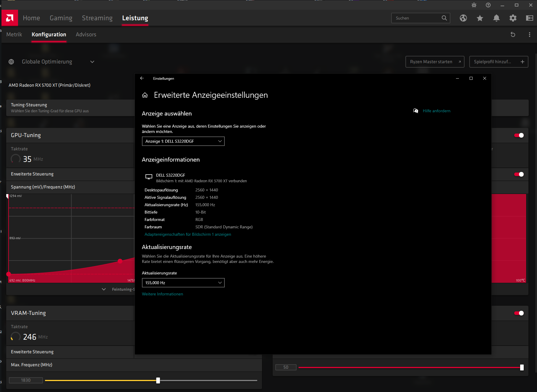Toggle the GPU Erweiterte Steuerung switch

pyautogui.click(x=519, y=174)
